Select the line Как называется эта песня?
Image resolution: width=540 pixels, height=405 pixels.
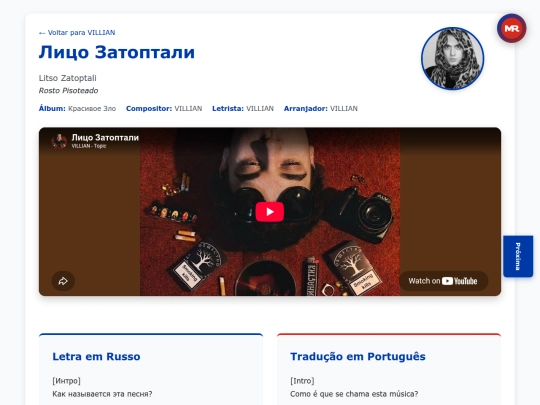coord(102,394)
